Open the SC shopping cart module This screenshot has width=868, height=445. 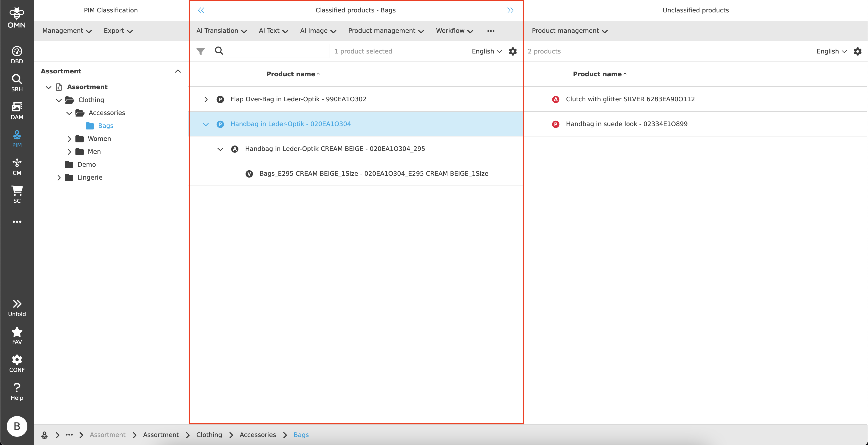pos(17,195)
